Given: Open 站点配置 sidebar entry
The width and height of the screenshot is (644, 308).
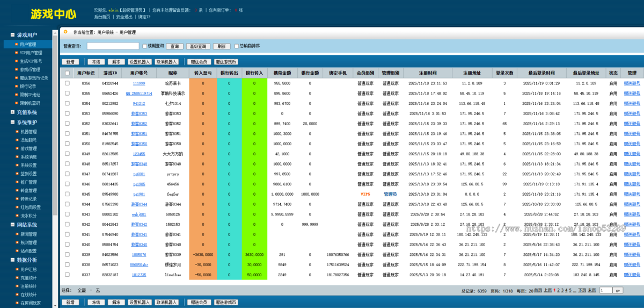Looking at the screenshot, I should point(28,251).
